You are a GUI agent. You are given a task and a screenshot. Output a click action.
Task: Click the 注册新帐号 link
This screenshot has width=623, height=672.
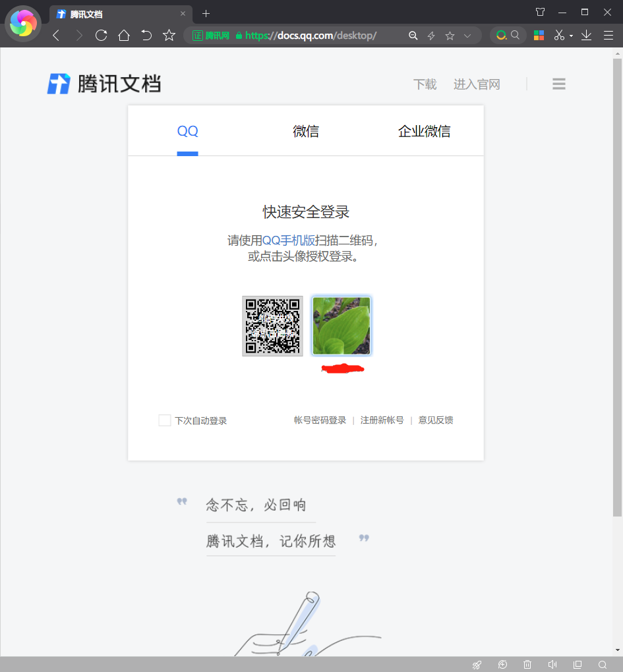[x=382, y=420]
